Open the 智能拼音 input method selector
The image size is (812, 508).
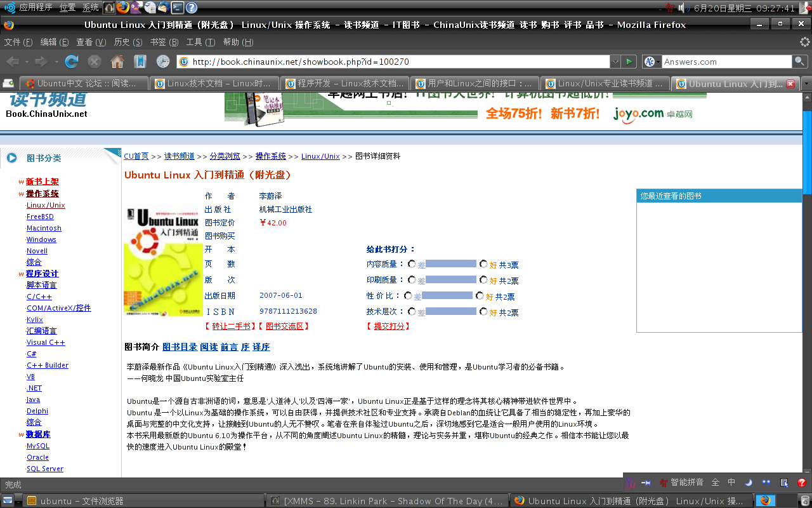coord(681,483)
